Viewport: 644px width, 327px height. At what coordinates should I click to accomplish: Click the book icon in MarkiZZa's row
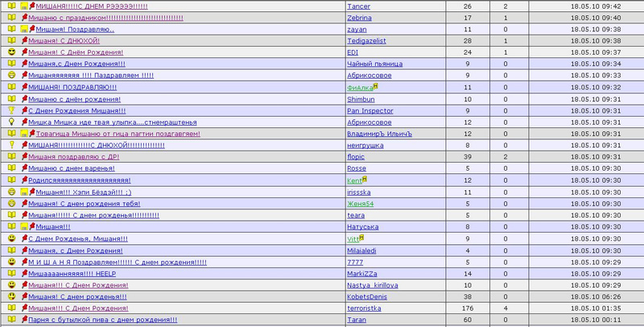tap(12, 273)
